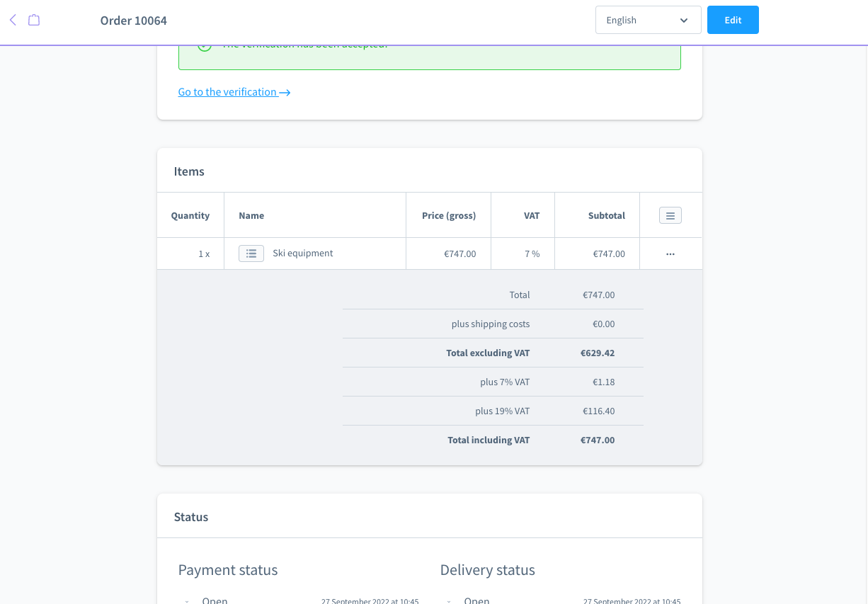Image resolution: width=868 pixels, height=604 pixels.
Task: Click the Status card heading
Action: tap(191, 517)
